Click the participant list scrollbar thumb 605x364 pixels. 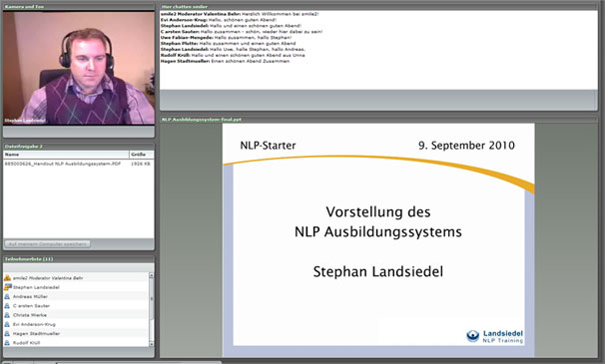[x=152, y=299]
